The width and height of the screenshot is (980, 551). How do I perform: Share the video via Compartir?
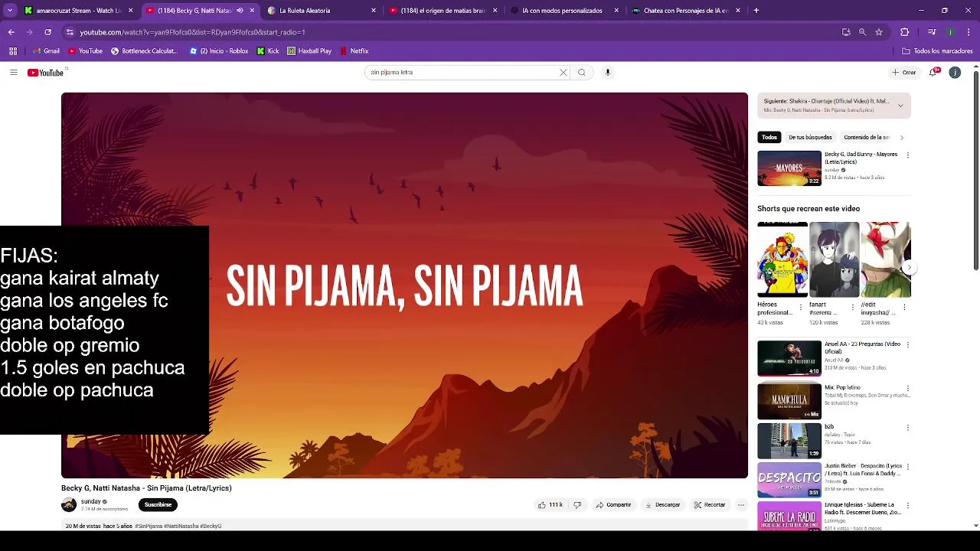pyautogui.click(x=613, y=505)
